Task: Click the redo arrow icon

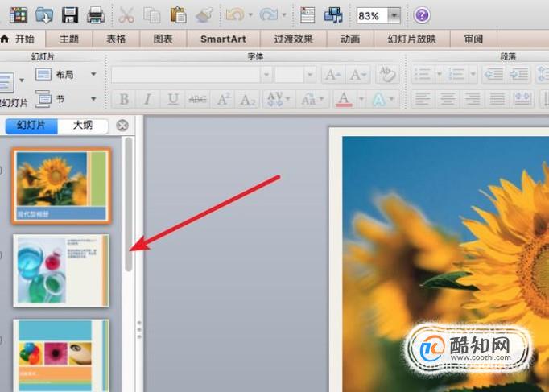Action: pos(269,14)
